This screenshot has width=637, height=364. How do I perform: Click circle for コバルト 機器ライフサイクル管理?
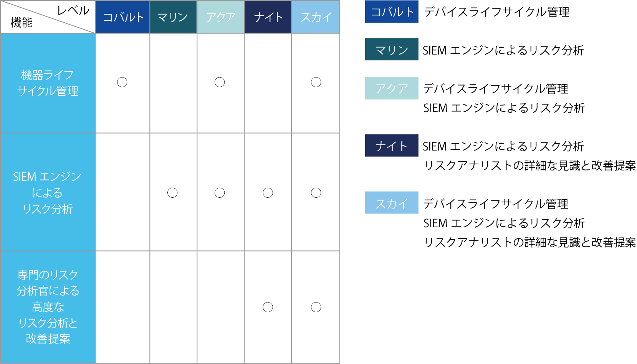pos(122,82)
